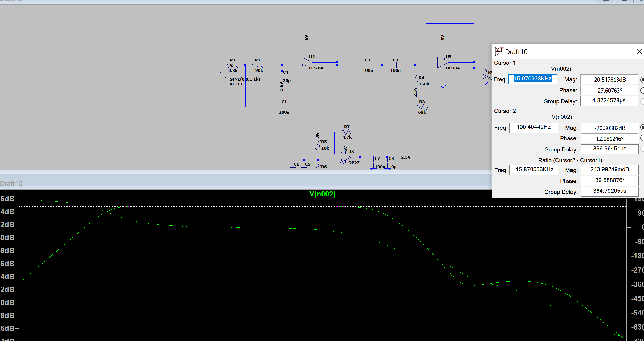Click the U5 OP284 op-amp symbol

[x=443, y=63]
